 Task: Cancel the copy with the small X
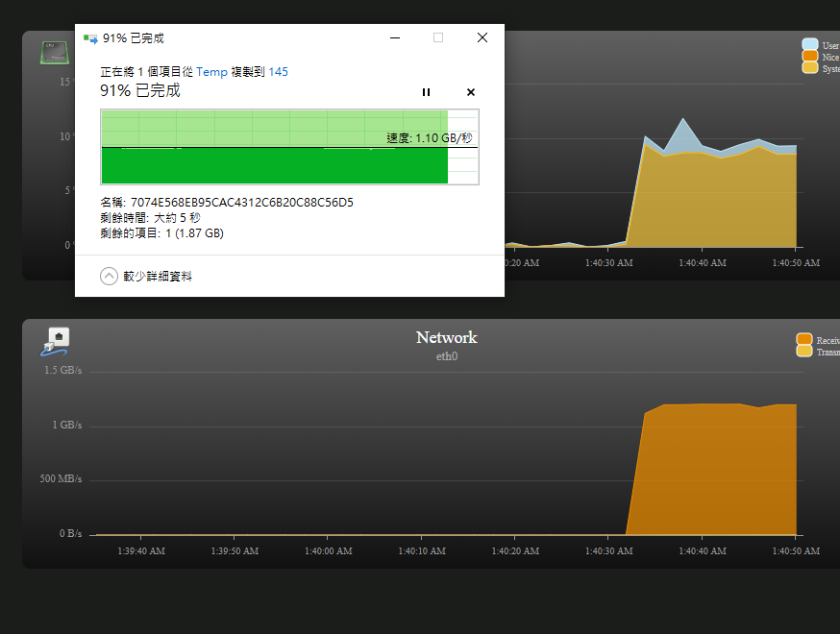coord(470,92)
